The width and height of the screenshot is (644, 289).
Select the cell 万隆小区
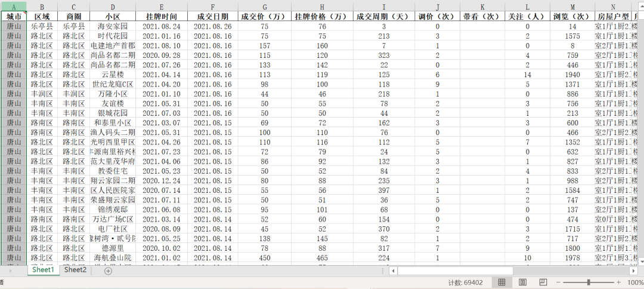(x=113, y=94)
